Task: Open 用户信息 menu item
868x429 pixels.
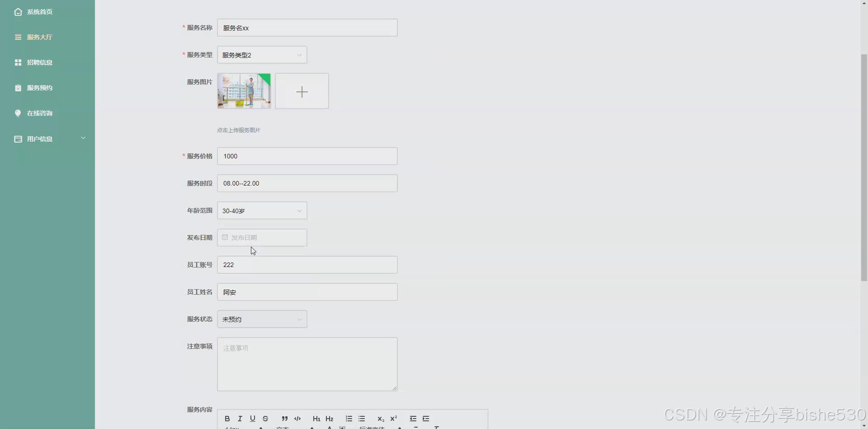Action: (47, 139)
